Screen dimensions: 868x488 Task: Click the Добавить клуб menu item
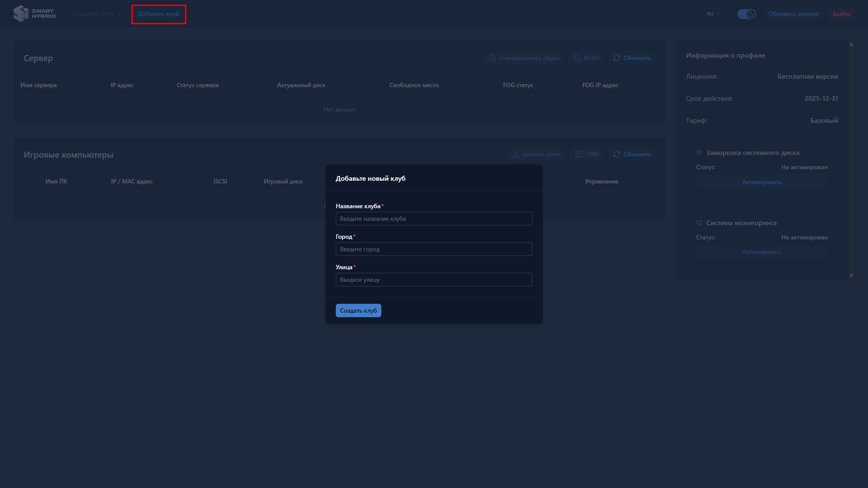click(158, 14)
